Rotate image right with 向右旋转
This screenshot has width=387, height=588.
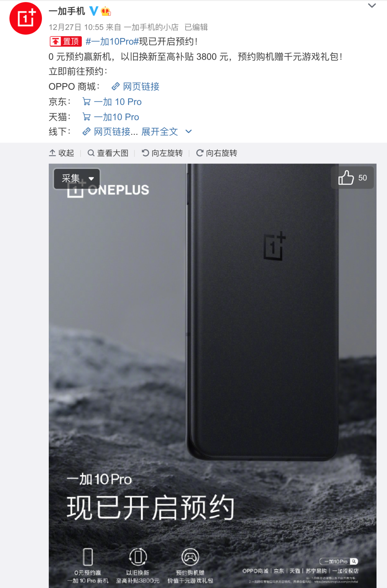[x=216, y=153]
